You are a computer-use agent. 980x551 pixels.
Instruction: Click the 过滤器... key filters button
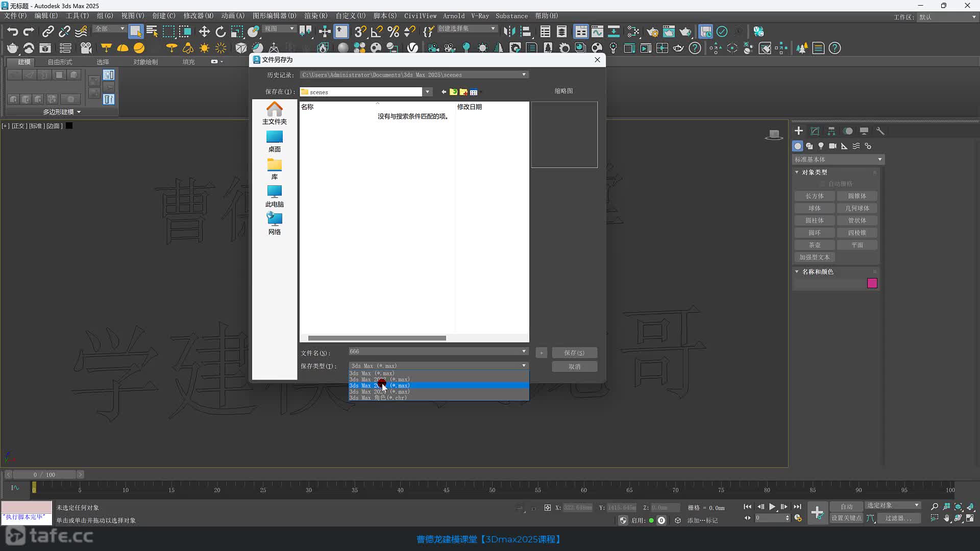tap(898, 518)
